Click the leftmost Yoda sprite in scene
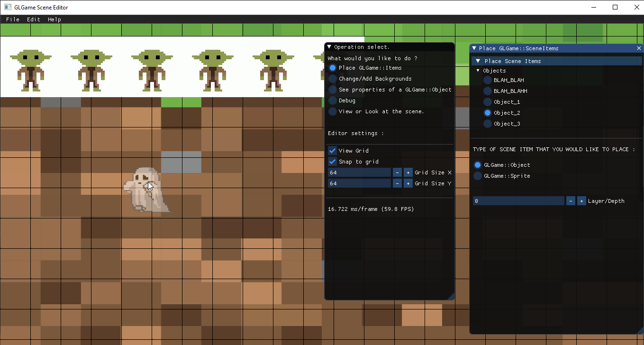Screen dimensions: 644x345 click(30, 70)
